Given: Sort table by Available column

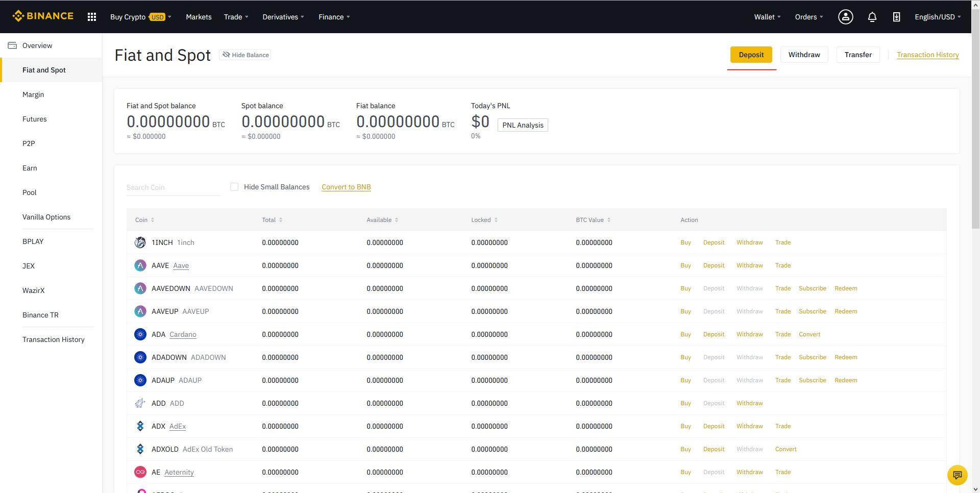Looking at the screenshot, I should [382, 220].
